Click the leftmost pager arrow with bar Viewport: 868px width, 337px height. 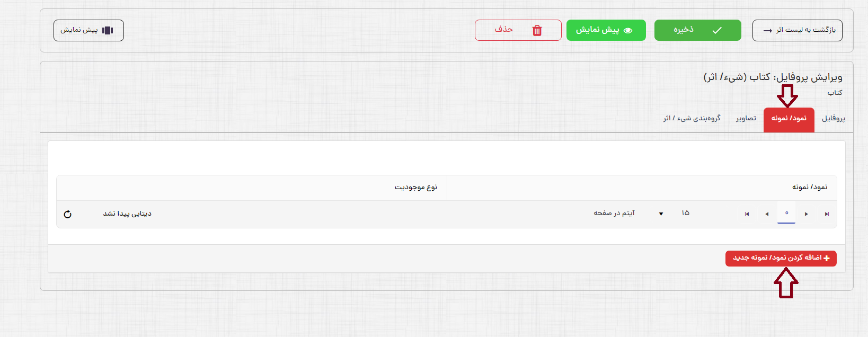pyautogui.click(x=747, y=214)
